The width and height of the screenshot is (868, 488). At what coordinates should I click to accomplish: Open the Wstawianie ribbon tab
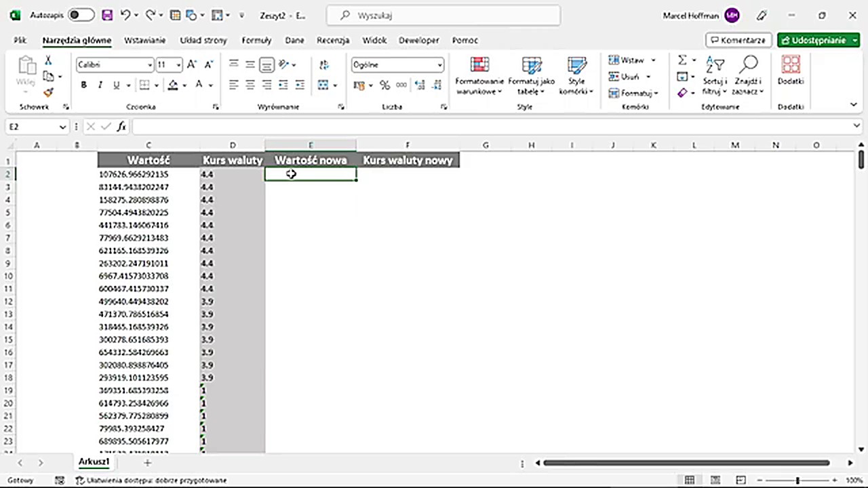click(x=145, y=40)
